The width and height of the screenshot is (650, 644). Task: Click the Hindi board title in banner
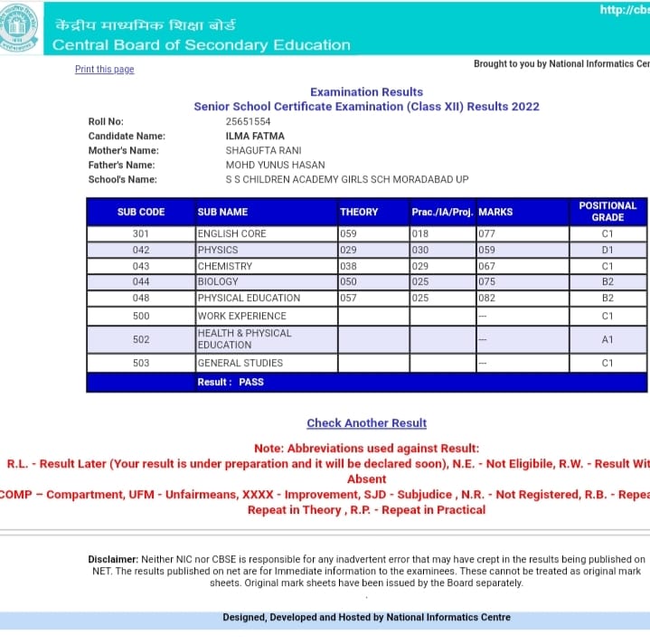tap(146, 25)
